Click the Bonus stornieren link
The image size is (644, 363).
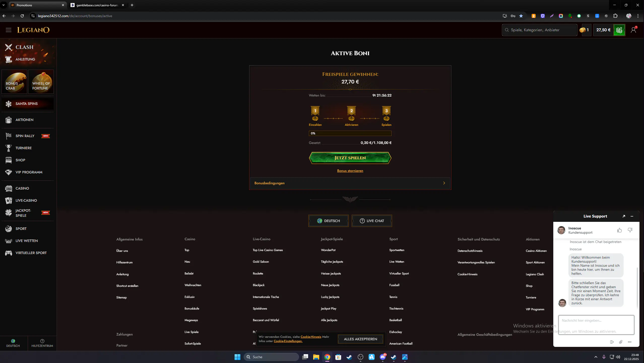350,171
